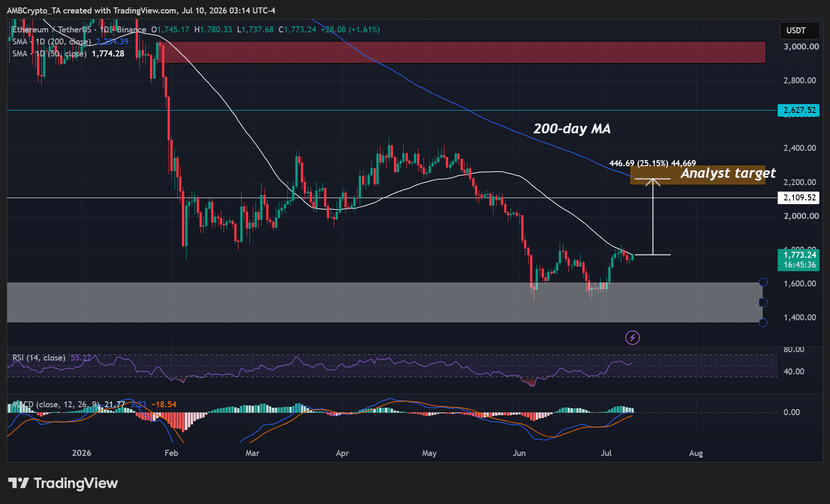Click the Aug date axis label

point(696,453)
